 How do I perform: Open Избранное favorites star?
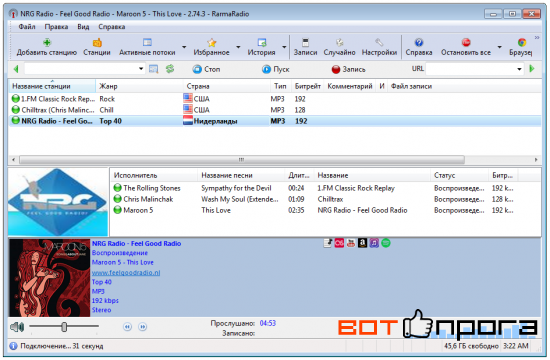click(x=211, y=47)
